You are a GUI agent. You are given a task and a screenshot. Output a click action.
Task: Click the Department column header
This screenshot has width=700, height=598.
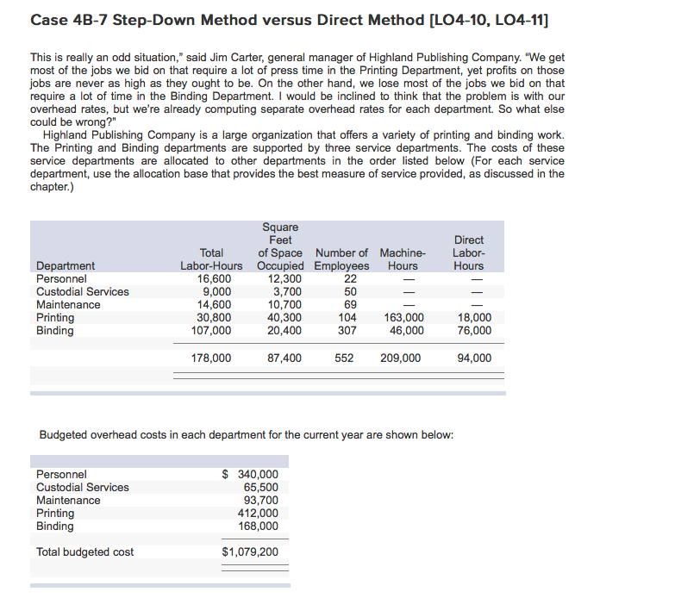(x=65, y=265)
